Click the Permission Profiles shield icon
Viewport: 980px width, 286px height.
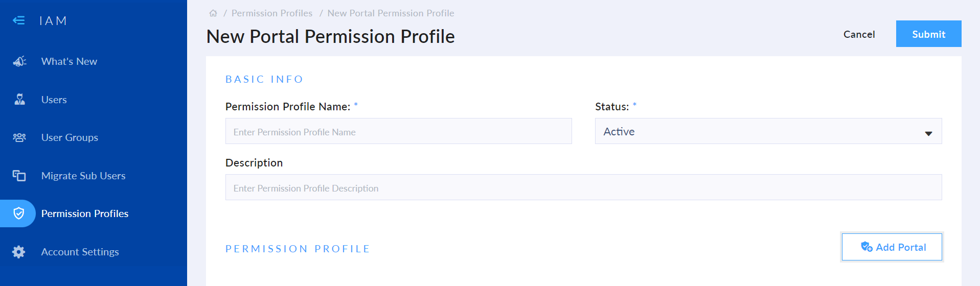19,213
